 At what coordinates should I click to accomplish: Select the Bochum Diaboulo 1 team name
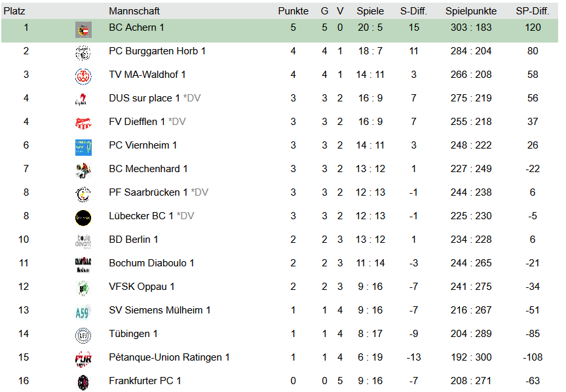[151, 263]
